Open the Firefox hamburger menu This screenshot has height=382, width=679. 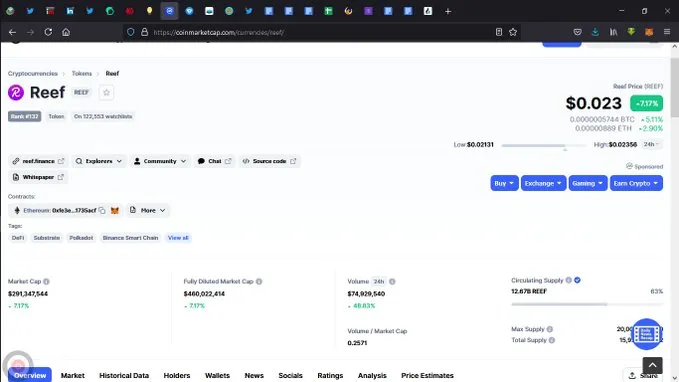(667, 32)
